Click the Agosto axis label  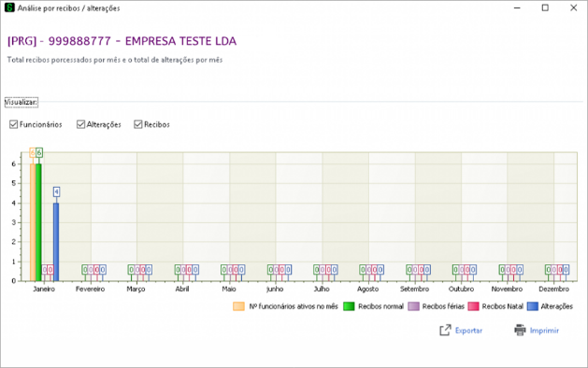click(x=368, y=290)
